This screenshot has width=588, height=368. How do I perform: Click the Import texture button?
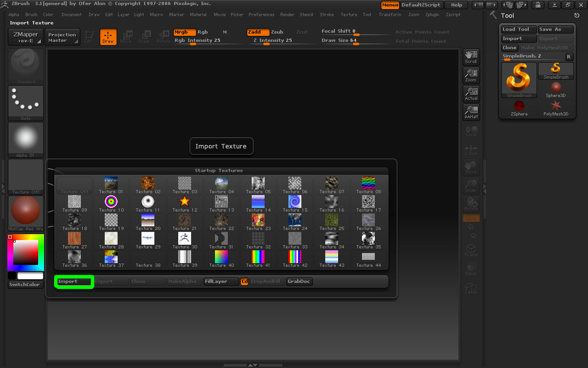[x=74, y=282]
